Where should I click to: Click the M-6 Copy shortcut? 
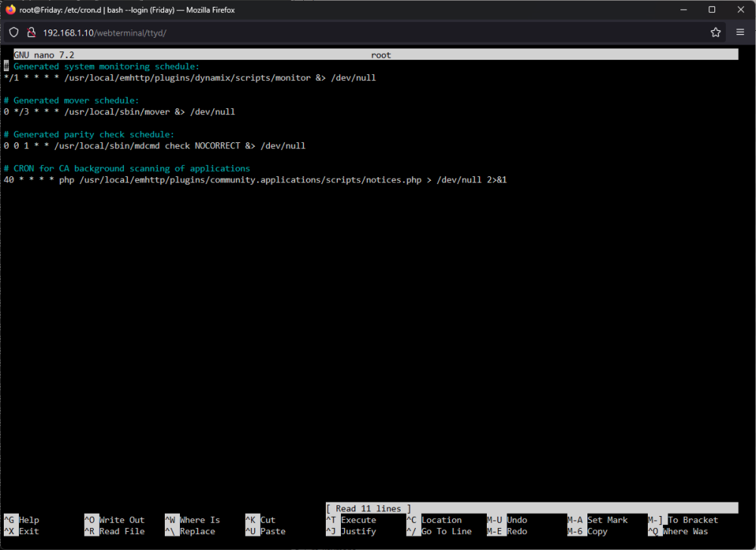point(587,531)
